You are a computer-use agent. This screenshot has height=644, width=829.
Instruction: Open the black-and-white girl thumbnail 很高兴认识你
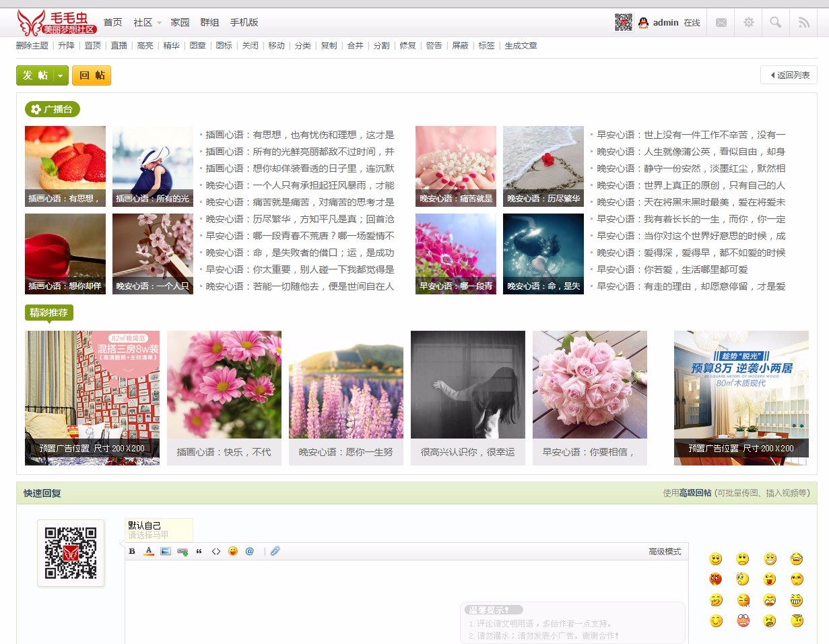coord(468,385)
